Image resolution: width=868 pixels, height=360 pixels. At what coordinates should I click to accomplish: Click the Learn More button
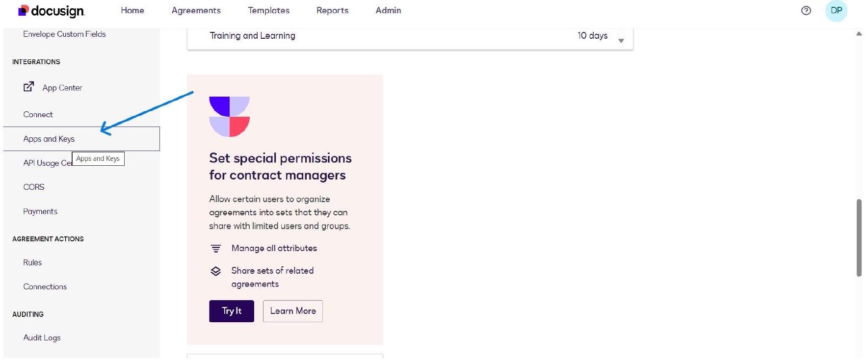click(x=293, y=311)
